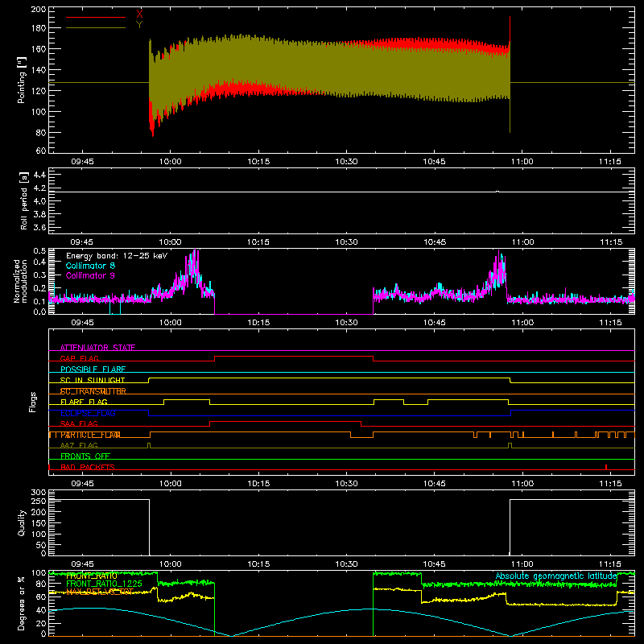Click the 150 tick on Quality axis
Image resolution: width=644 pixels, height=644 pixels.
tap(39, 523)
